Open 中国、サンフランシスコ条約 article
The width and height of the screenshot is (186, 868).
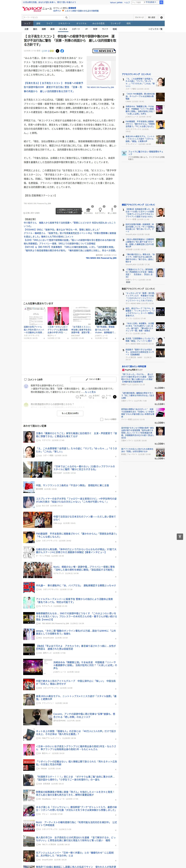[72, 485]
